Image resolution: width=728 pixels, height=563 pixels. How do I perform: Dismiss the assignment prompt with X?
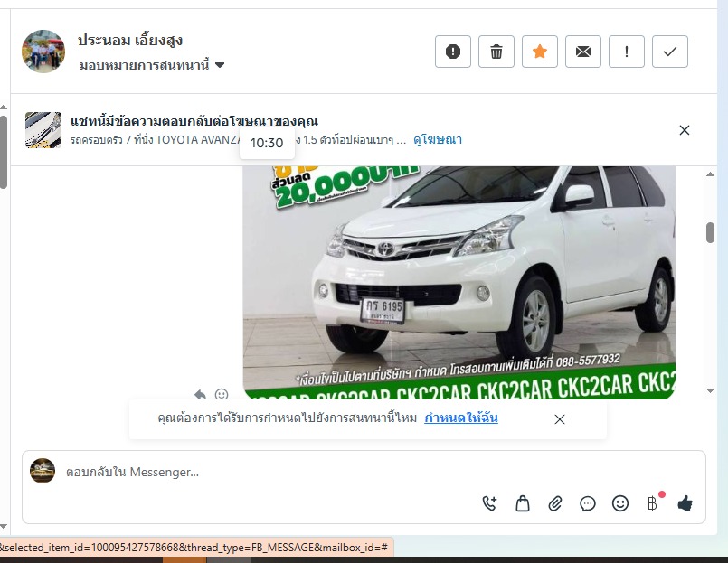[560, 419]
